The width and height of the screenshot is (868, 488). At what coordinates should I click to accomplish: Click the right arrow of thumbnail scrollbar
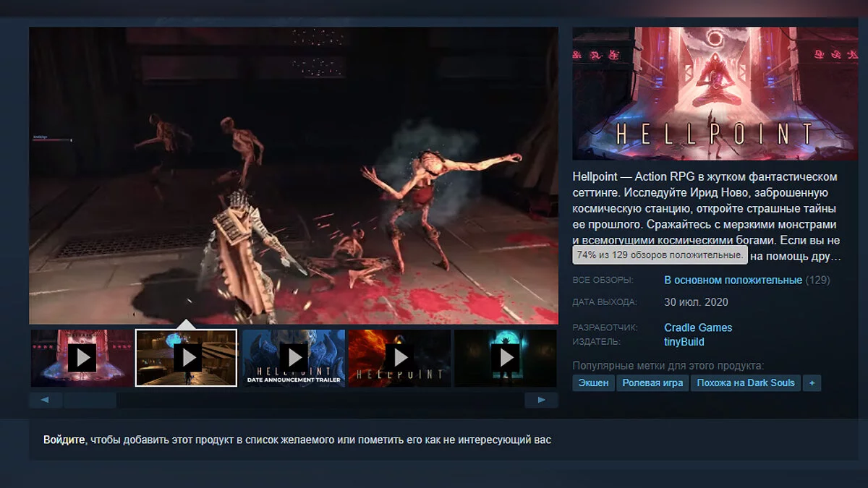(541, 400)
